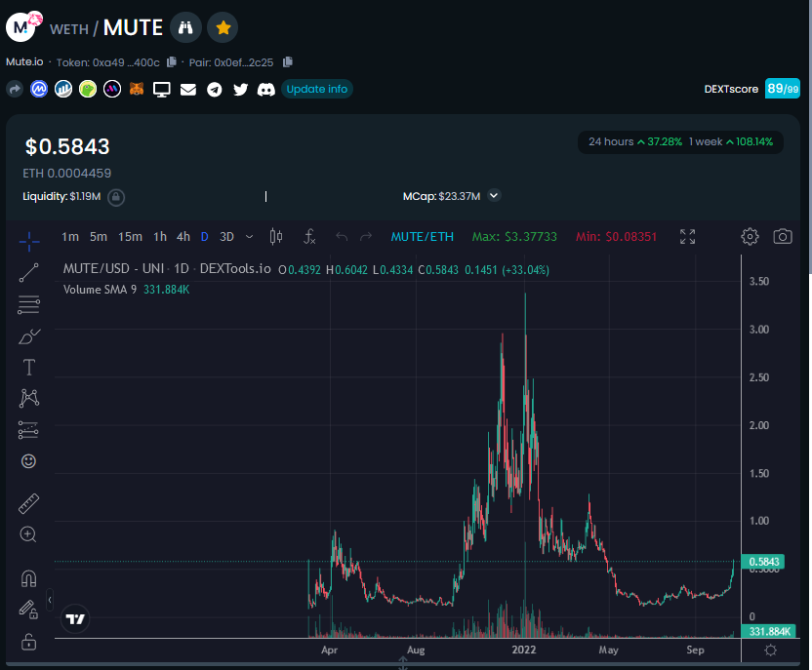Viewport: 812px width, 670px height.
Task: Click the DEXTscore 89/99 badge
Action: 783,89
